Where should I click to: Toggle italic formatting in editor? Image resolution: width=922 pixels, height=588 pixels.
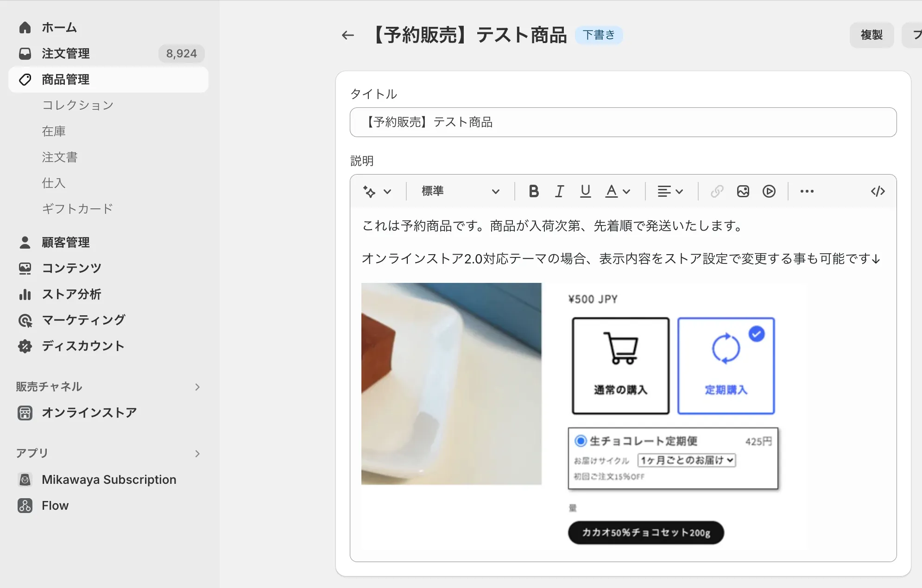[x=559, y=191]
